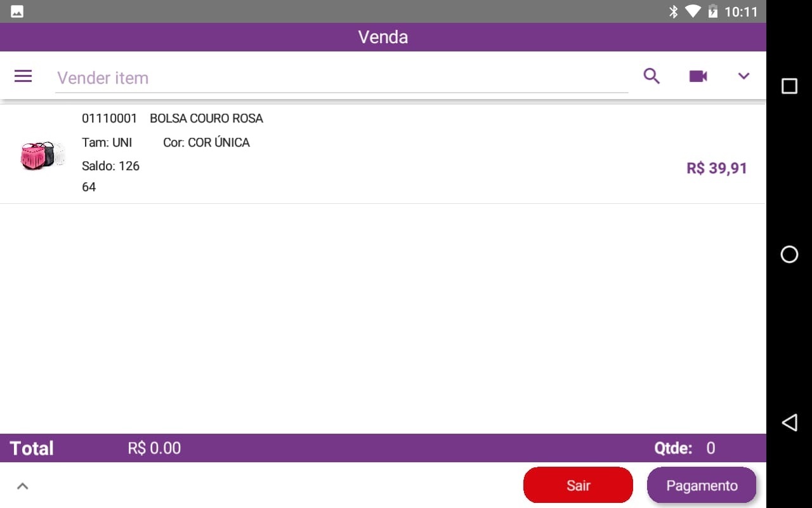This screenshot has width=812, height=508.
Task: Click the Sair button
Action: pyautogui.click(x=578, y=485)
